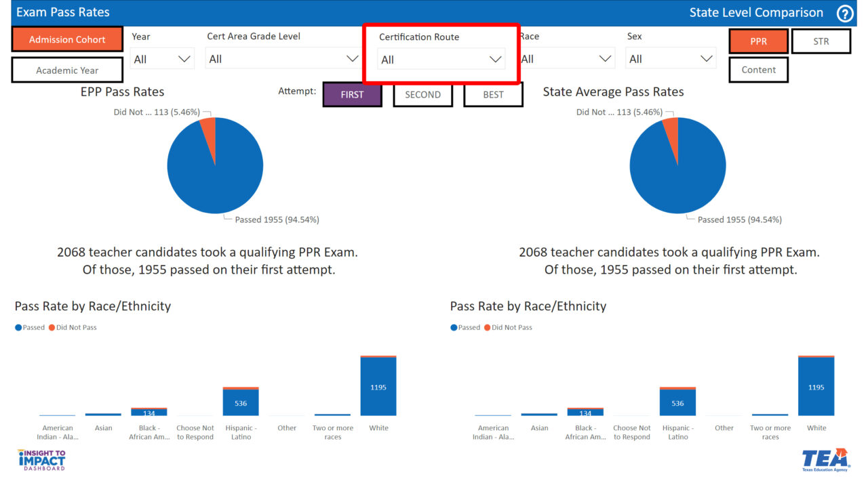This screenshot has height=481, width=868.
Task: Choose the SECOND attempt button
Action: [x=422, y=95]
